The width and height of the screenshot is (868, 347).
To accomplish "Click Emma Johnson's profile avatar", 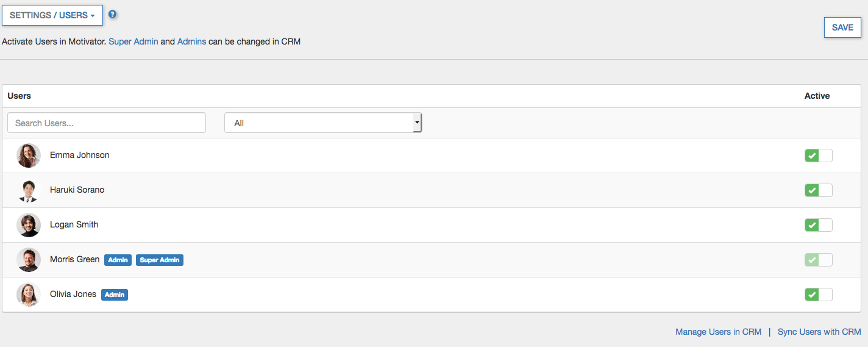I will (x=29, y=156).
